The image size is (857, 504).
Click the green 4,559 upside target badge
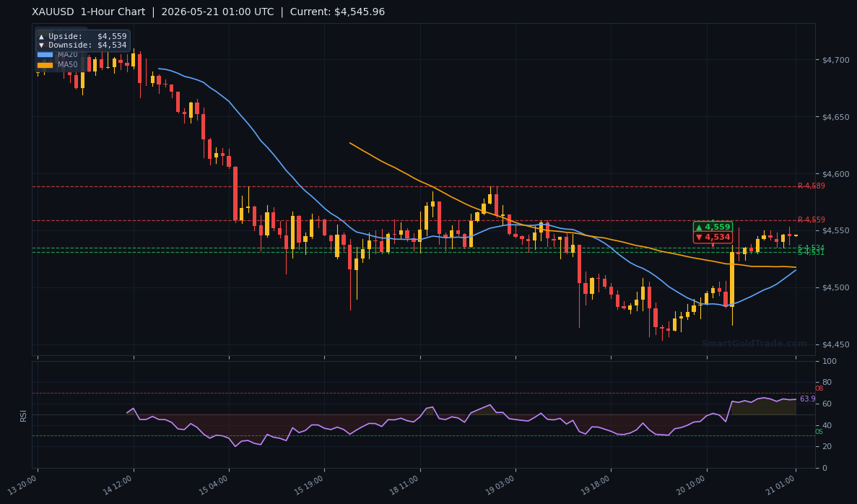pos(713,227)
